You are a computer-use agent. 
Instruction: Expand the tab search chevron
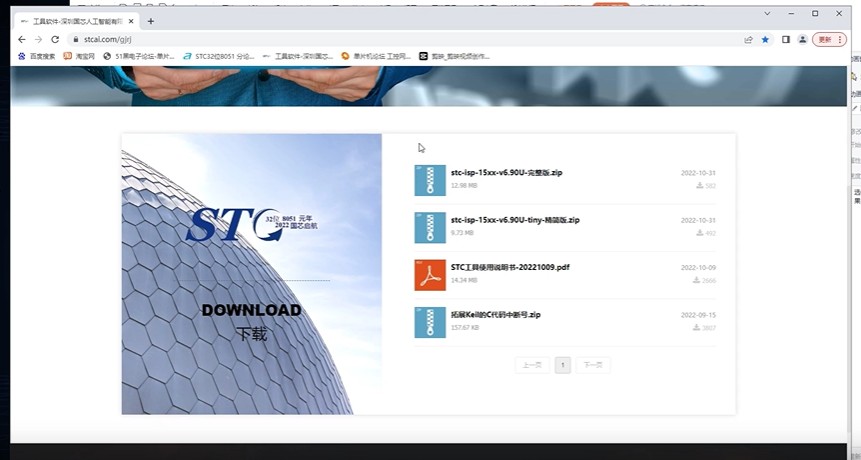click(767, 14)
